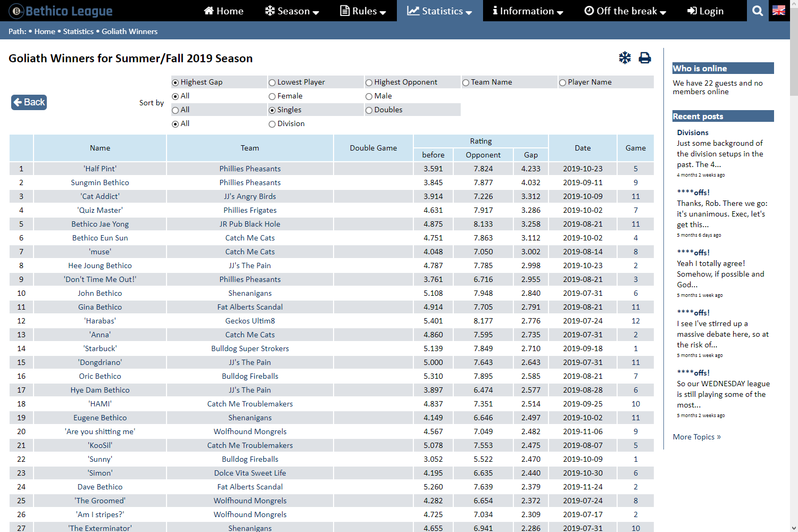This screenshot has height=532, width=798.
Task: Click the Bethico League billiard ball logo
Action: pos(16,11)
